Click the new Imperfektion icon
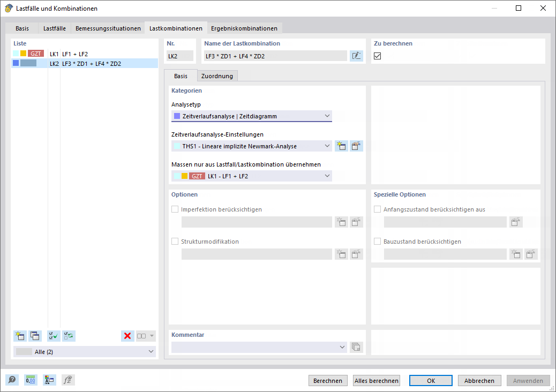The height and width of the screenshot is (392, 556). point(341,222)
